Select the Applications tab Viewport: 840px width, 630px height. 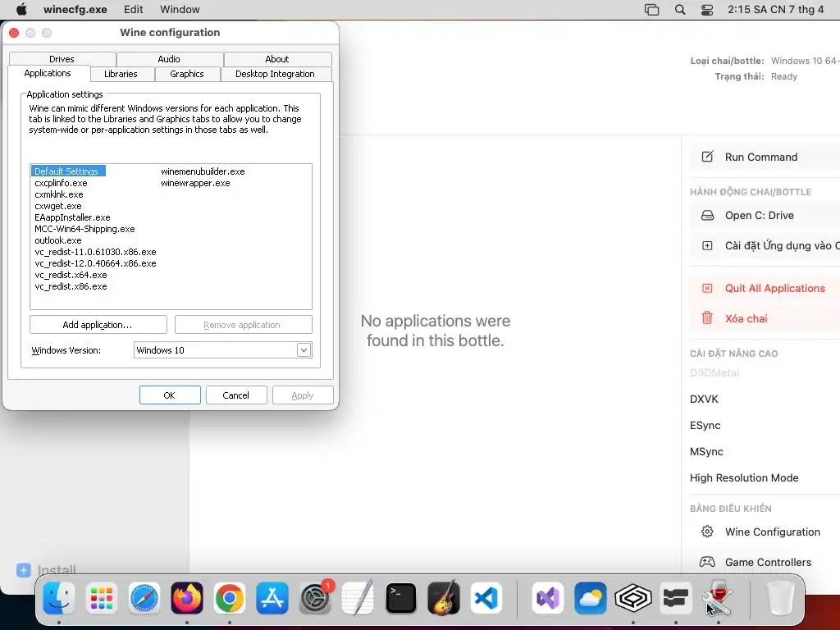coord(48,73)
